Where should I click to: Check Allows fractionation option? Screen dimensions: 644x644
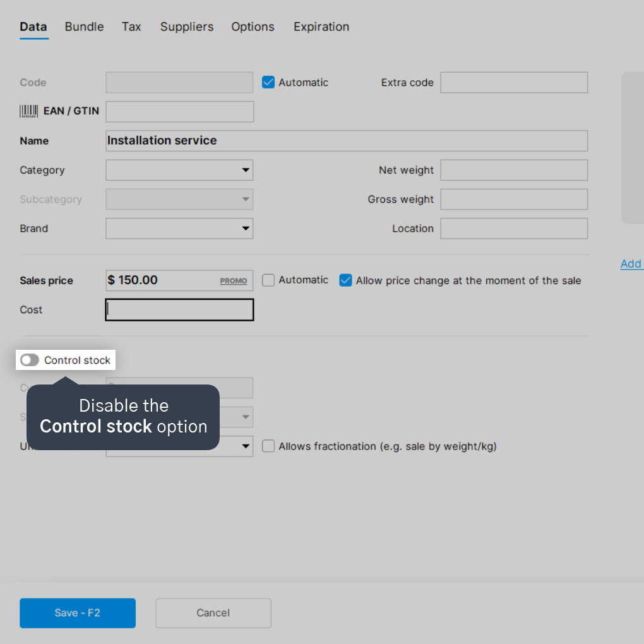(268, 446)
